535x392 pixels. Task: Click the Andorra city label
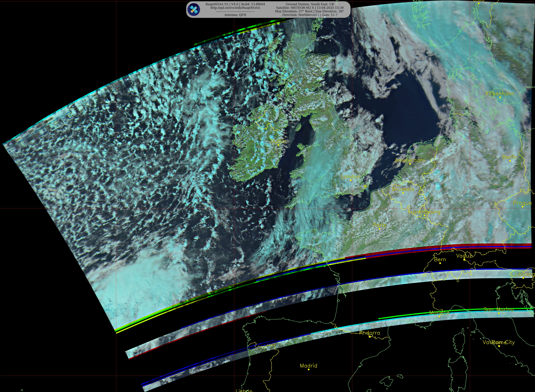coord(370,333)
